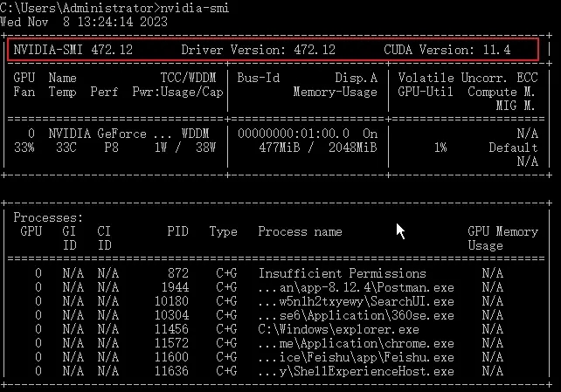Click the NVIDIA GeForce GPU name
Image resolution: width=561 pixels, height=392 pixels.
click(104, 134)
